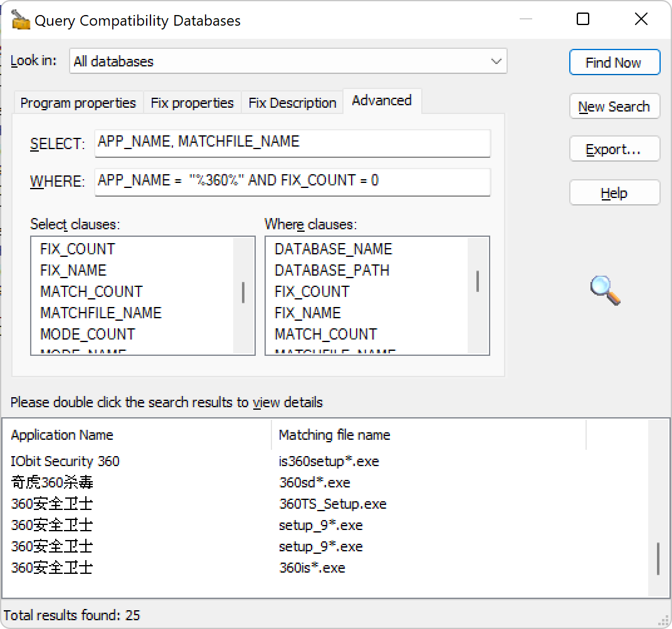Sort by Matching file name column header
This screenshot has width=672, height=629.
point(429,435)
